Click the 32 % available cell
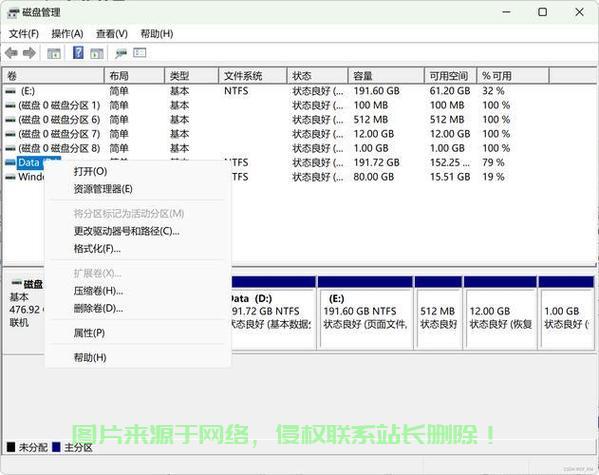 click(x=493, y=91)
